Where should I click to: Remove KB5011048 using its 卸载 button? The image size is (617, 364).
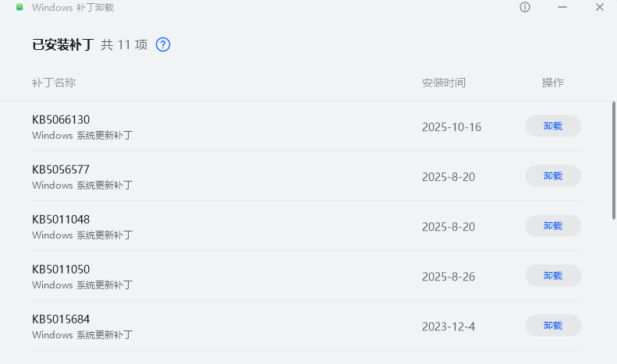[553, 226]
